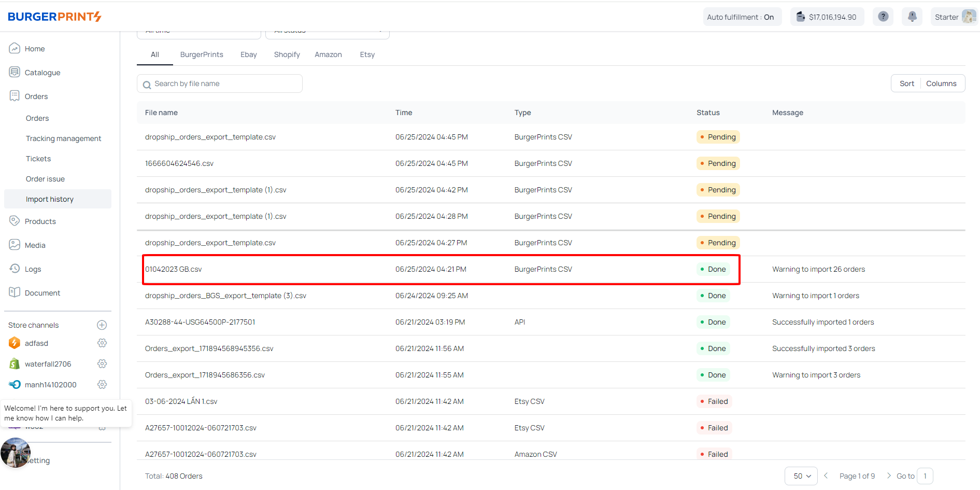
Task: Expand the Starter account menu
Action: coord(954,17)
